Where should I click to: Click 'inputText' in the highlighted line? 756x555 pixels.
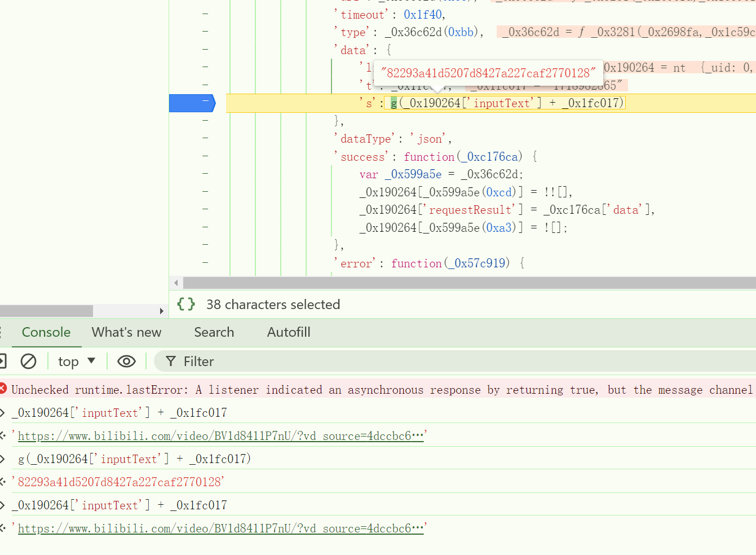[502, 103]
